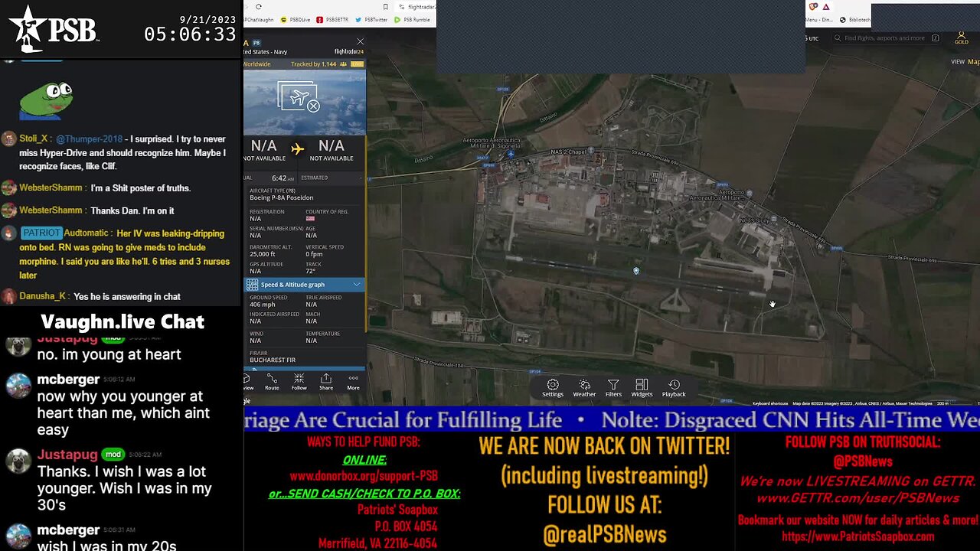The width and height of the screenshot is (980, 551).
Task: Open the GOLD account icon
Action: coord(962,37)
